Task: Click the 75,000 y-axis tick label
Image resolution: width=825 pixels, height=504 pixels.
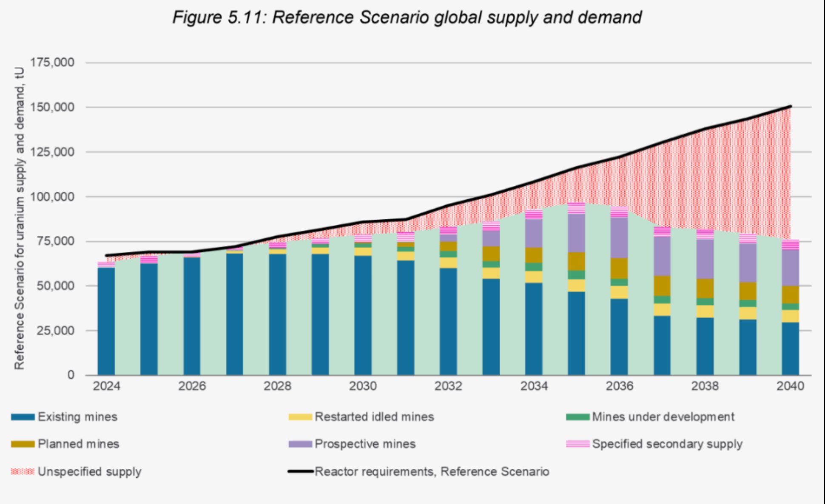Action: pyautogui.click(x=55, y=241)
